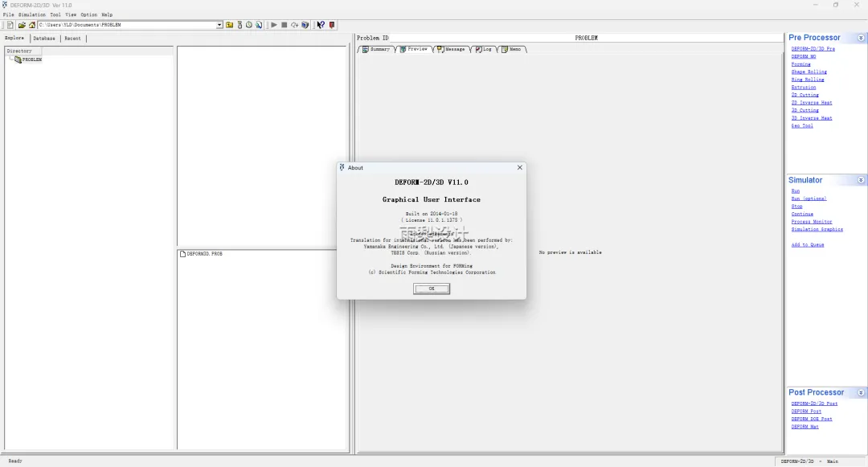The height and width of the screenshot is (467, 868).
Task: Select the Preview tab
Action: point(414,49)
